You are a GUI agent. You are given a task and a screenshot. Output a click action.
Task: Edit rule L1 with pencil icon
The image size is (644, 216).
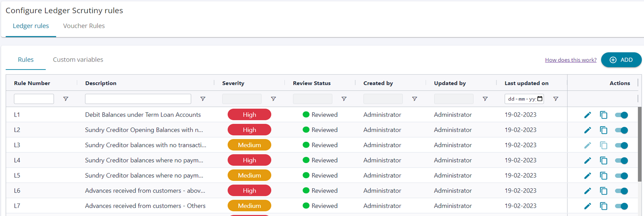pyautogui.click(x=587, y=115)
